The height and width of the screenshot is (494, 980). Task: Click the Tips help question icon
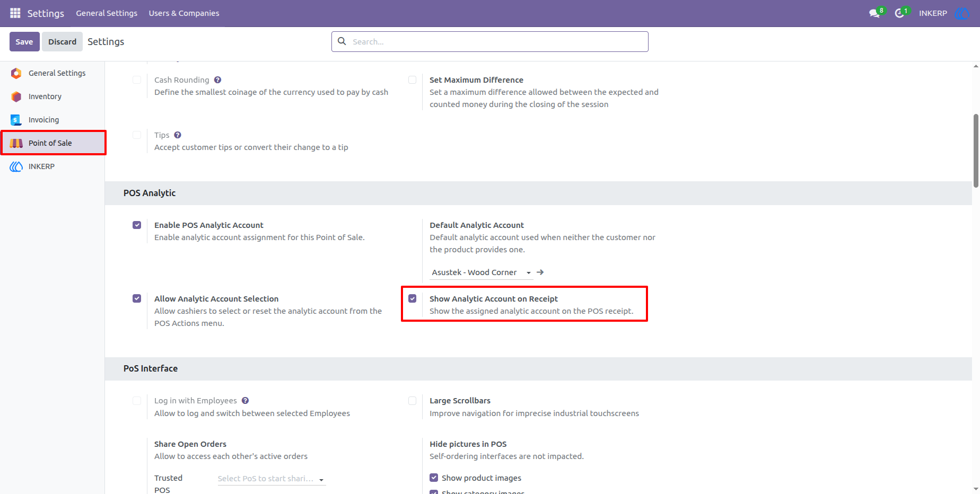[x=178, y=135]
